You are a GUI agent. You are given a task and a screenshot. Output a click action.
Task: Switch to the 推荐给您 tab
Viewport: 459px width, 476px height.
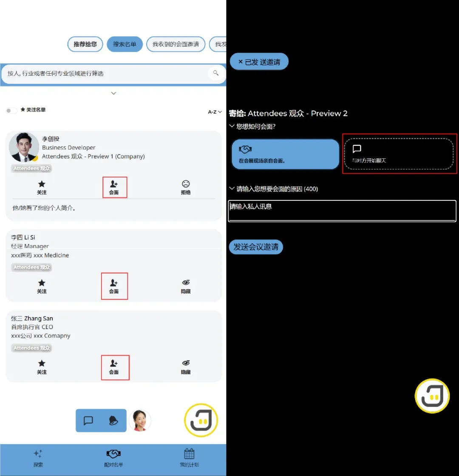point(85,44)
